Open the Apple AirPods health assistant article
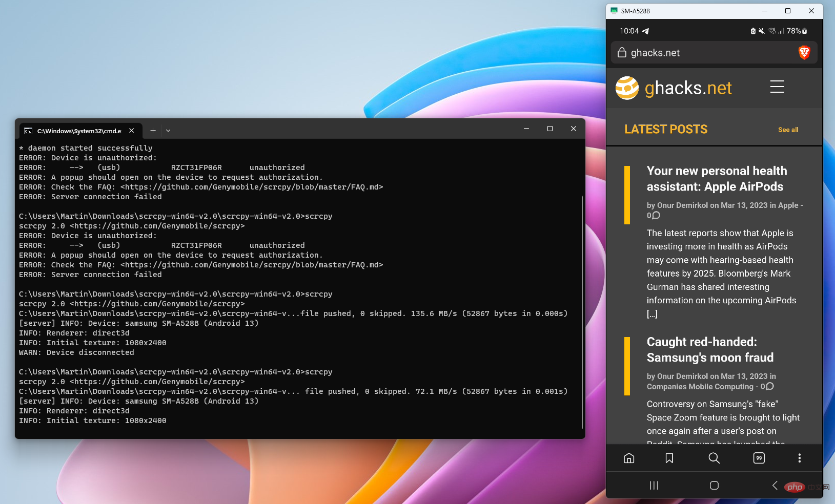Screen dimensions: 835x504 [717, 178]
